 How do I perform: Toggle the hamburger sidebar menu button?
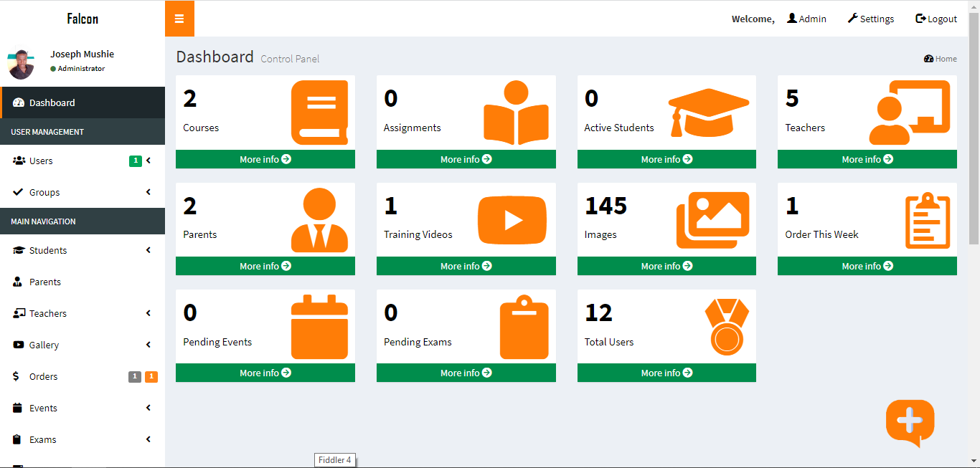coord(179,19)
